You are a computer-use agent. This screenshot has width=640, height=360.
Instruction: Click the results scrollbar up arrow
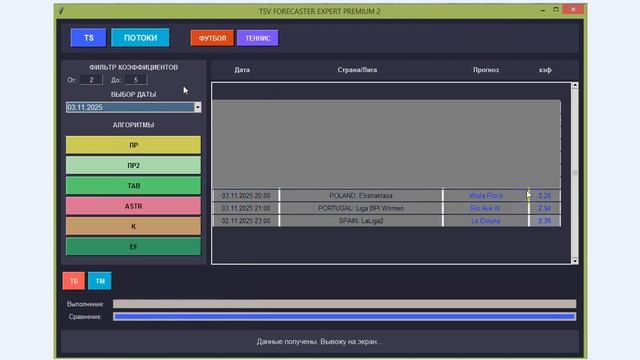click(x=575, y=85)
